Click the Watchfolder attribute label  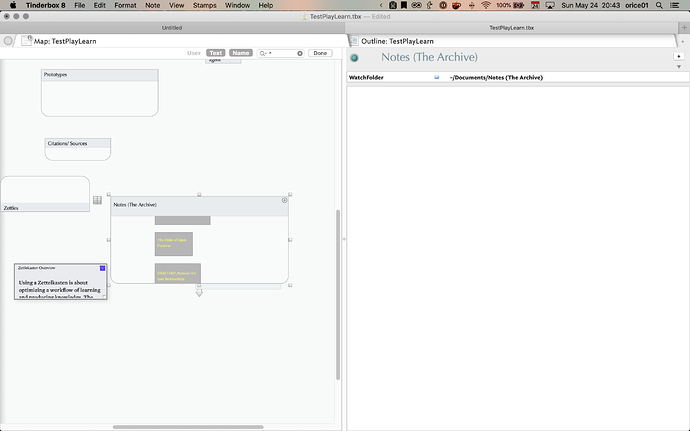click(x=366, y=77)
